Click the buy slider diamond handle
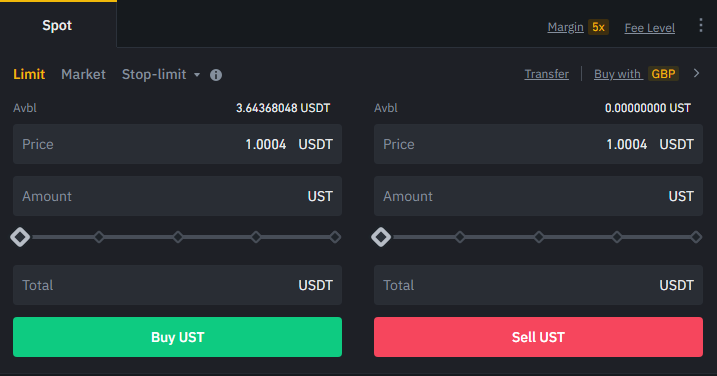717x376 pixels. click(20, 237)
